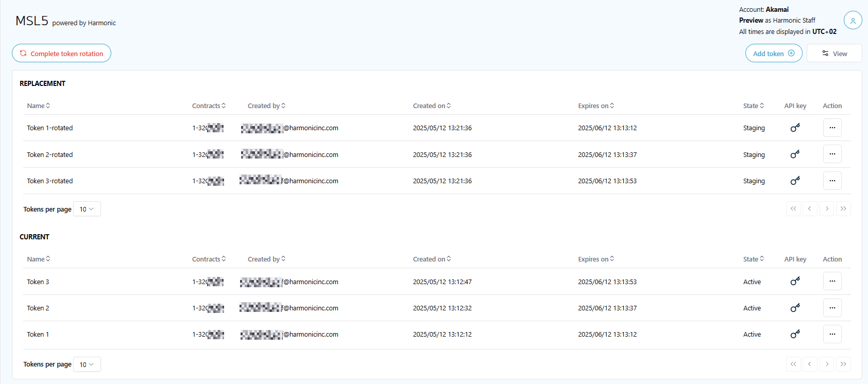Open Tokens per page dropdown in Current

(87, 364)
